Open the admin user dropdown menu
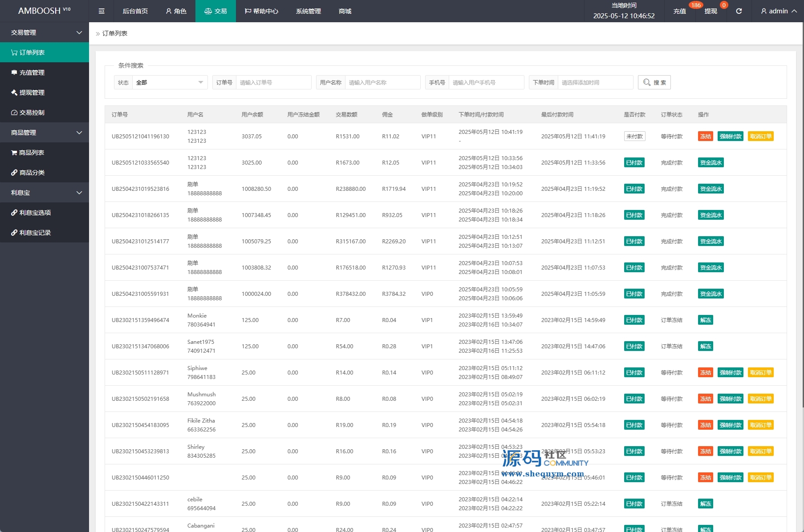Viewport: 804px width, 532px height. (x=778, y=11)
